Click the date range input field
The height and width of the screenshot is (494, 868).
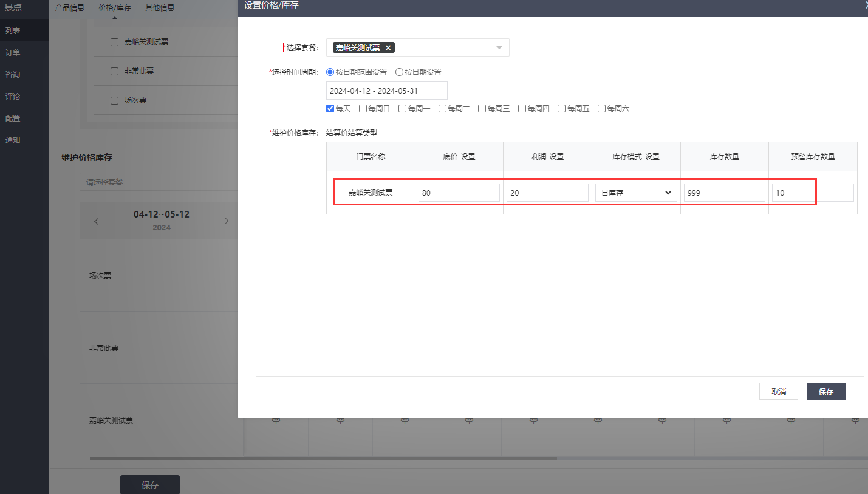pos(386,91)
